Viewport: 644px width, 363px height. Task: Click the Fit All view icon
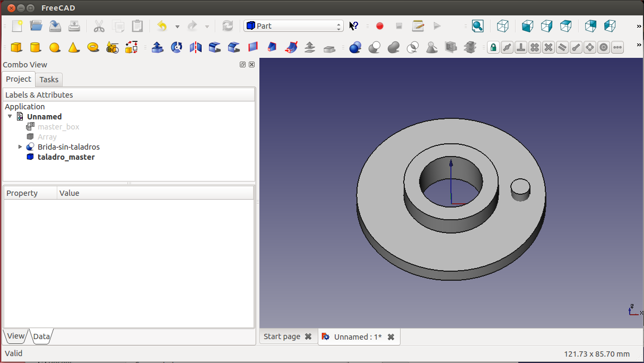477,26
